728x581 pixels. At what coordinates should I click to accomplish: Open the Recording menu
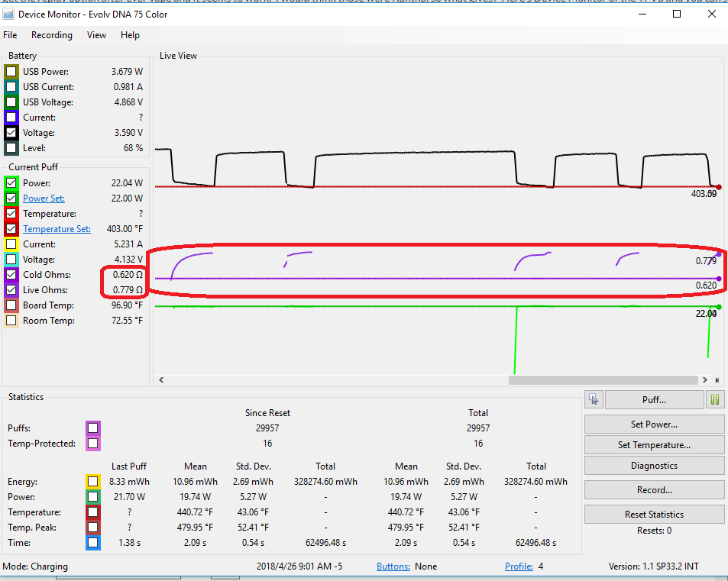[52, 35]
